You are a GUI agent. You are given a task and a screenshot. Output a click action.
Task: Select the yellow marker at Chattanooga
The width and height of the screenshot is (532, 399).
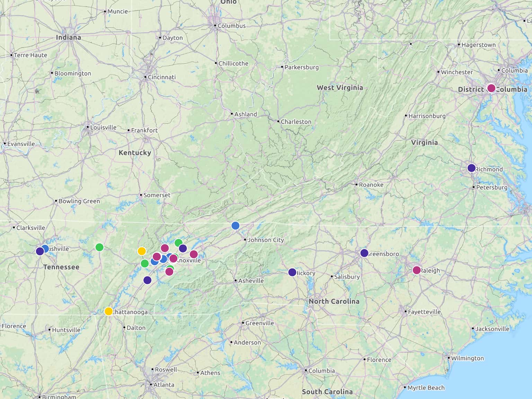click(x=108, y=311)
